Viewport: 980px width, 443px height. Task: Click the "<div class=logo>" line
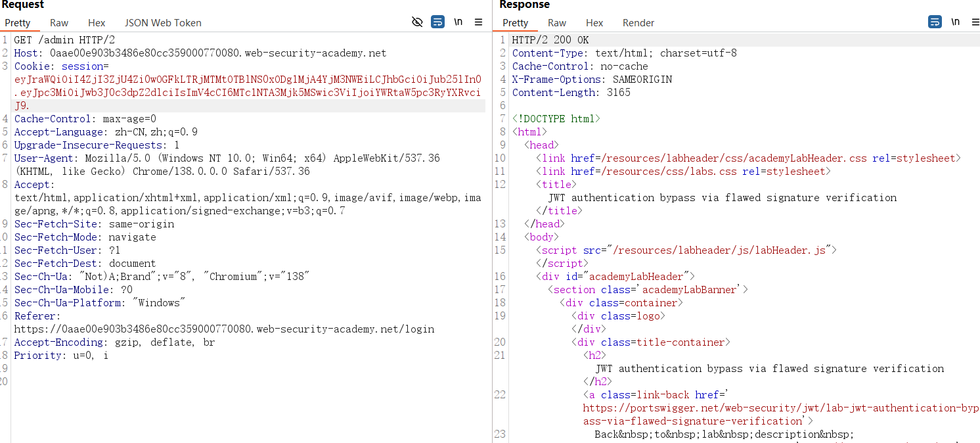pyautogui.click(x=619, y=316)
